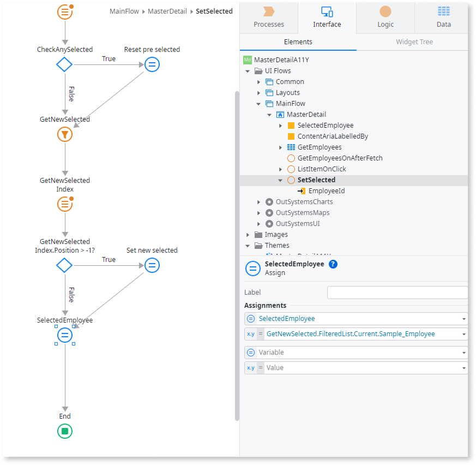Collapse the MasterDetail screen node
Image resolution: width=476 pixels, height=465 pixels.
click(269, 115)
